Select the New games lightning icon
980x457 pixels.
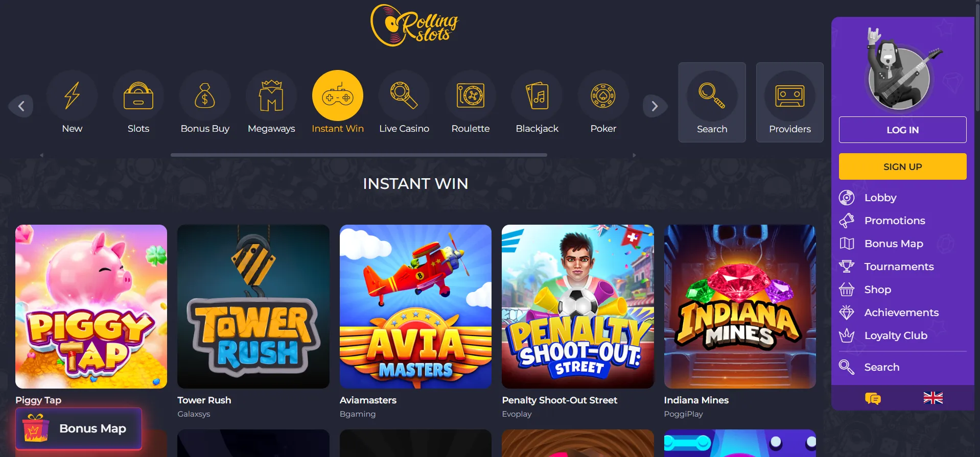[72, 95]
